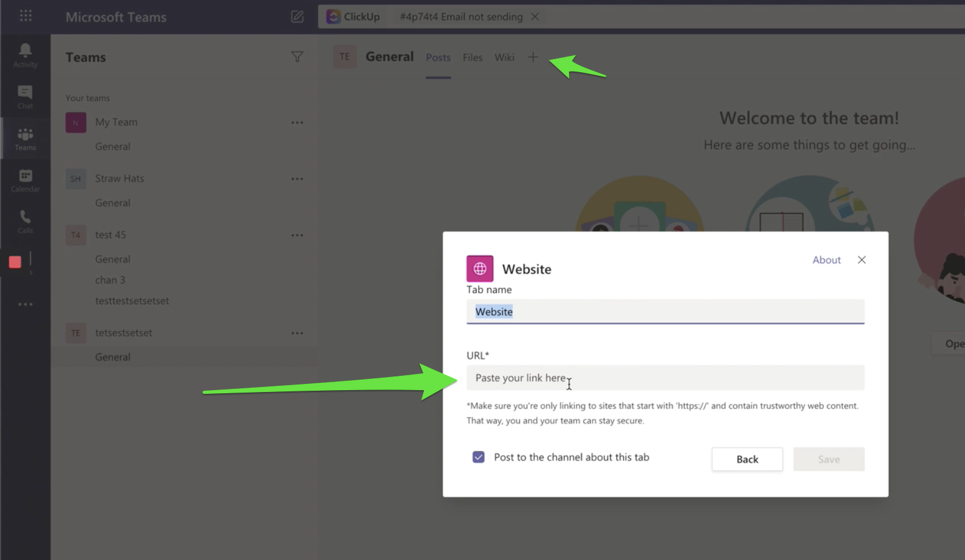This screenshot has height=560, width=965.
Task: Click the Back button in dialog
Action: (x=747, y=459)
